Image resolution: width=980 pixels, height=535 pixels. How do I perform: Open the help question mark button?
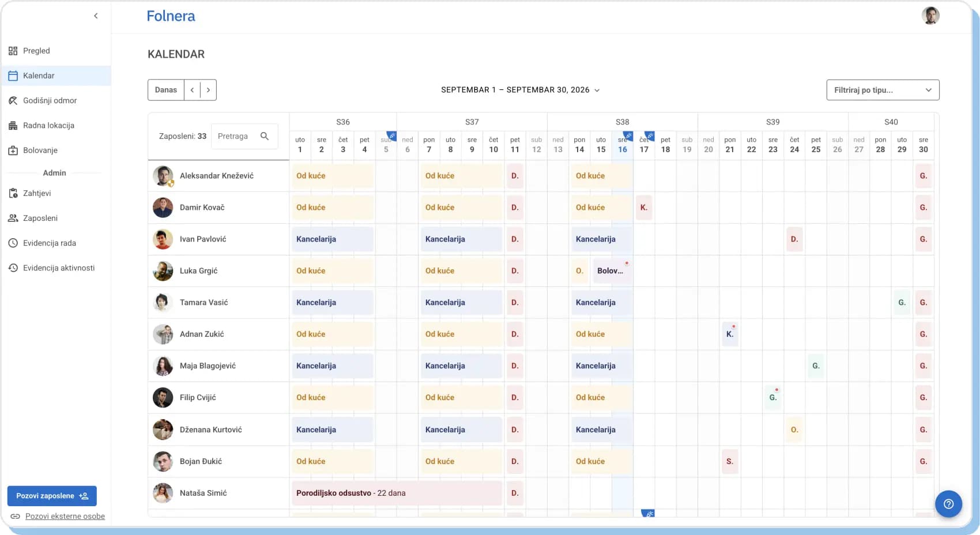[x=948, y=504]
